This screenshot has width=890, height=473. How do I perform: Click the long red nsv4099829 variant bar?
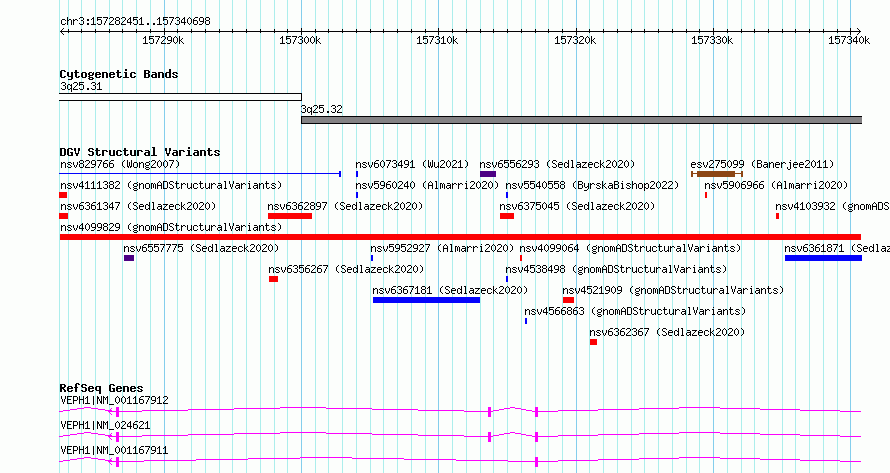(460, 237)
